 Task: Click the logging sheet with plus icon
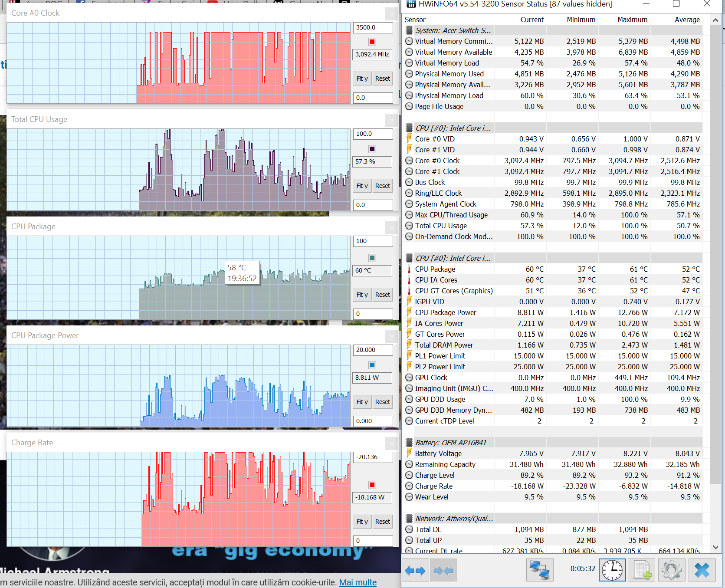(x=642, y=570)
